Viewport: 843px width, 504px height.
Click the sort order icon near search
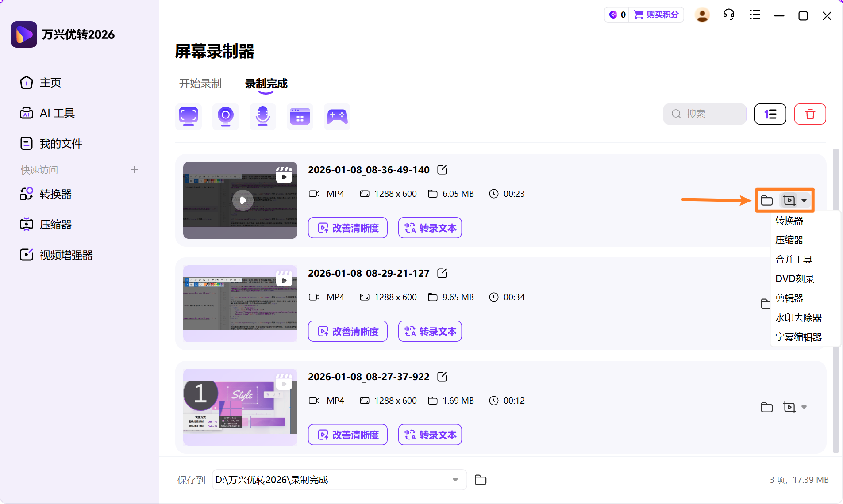pyautogui.click(x=770, y=114)
